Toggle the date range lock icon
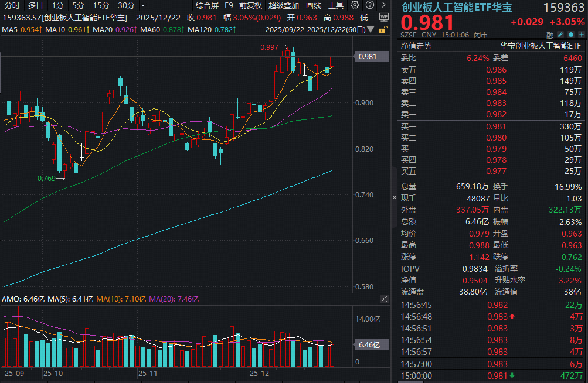This screenshot has width=588, height=383. point(383,29)
